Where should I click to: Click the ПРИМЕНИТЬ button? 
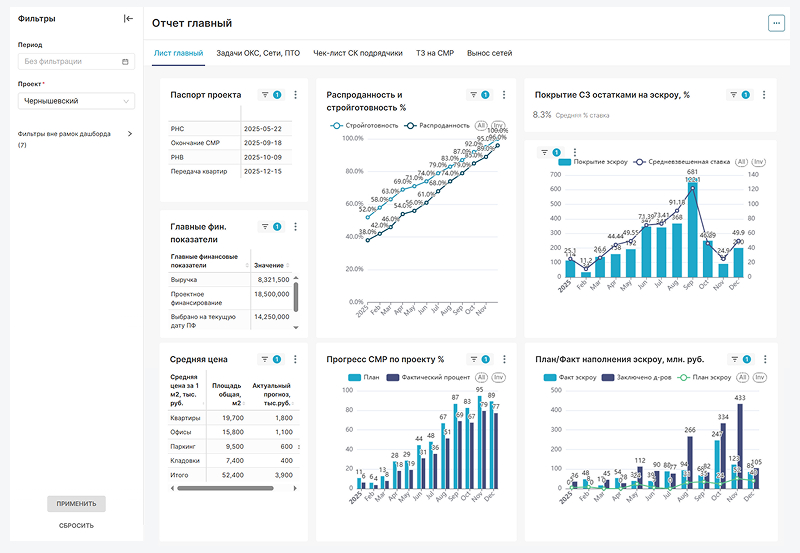coord(77,504)
